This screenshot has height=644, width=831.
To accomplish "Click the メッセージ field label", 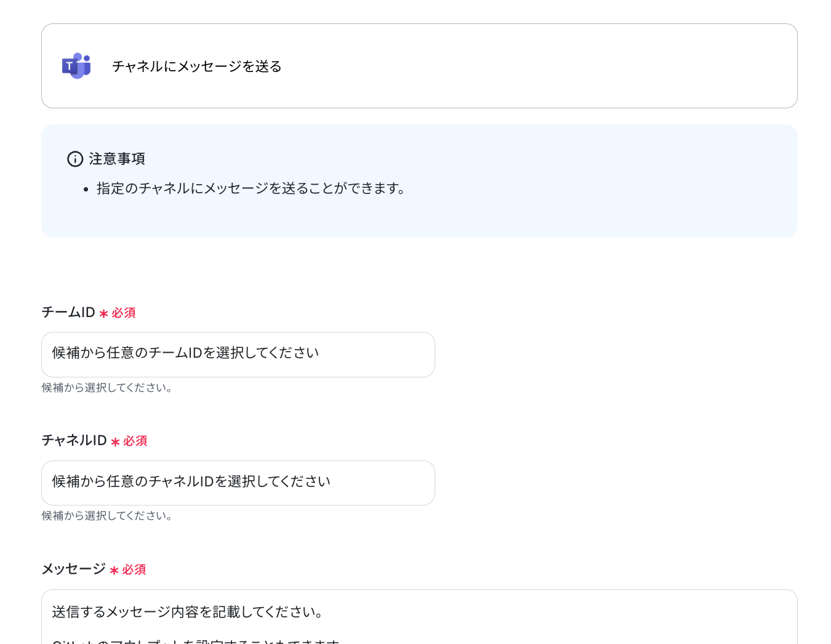I will [x=73, y=569].
